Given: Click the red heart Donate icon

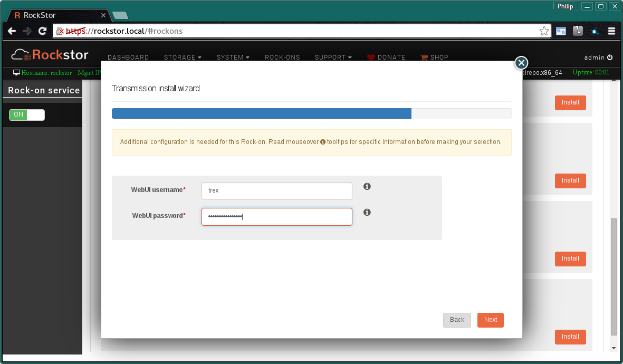Looking at the screenshot, I should pyautogui.click(x=371, y=57).
